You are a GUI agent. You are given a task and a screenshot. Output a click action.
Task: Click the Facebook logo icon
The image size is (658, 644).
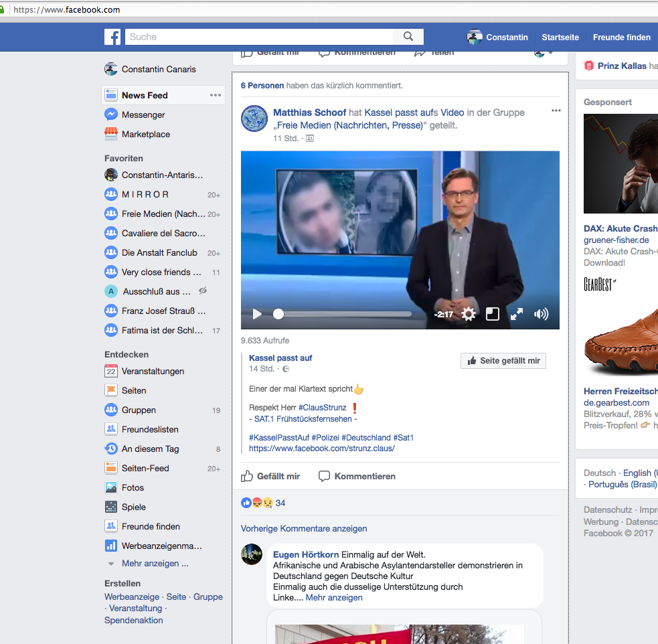coord(112,37)
